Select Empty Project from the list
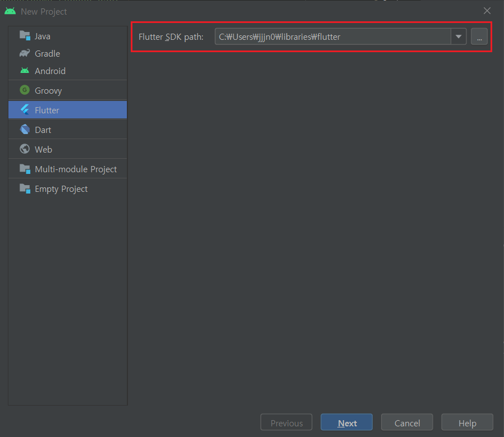 (67, 188)
